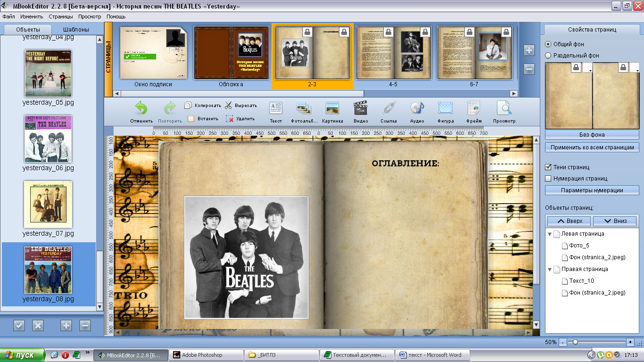
Task: Open the Просмотр menu
Action: click(x=90, y=16)
